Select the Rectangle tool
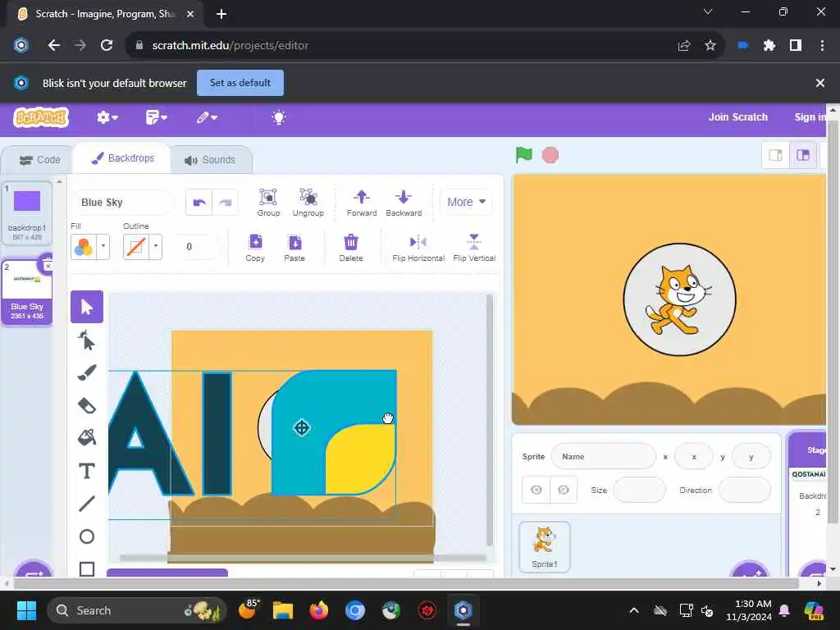This screenshot has width=840, height=630. click(87, 568)
